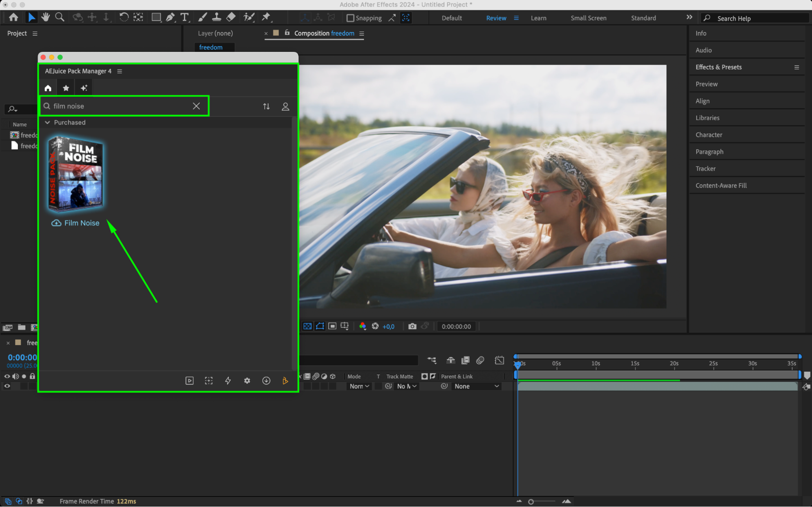Open Effects & Presets panel
Image resolution: width=812 pixels, height=507 pixels.
[x=718, y=67]
